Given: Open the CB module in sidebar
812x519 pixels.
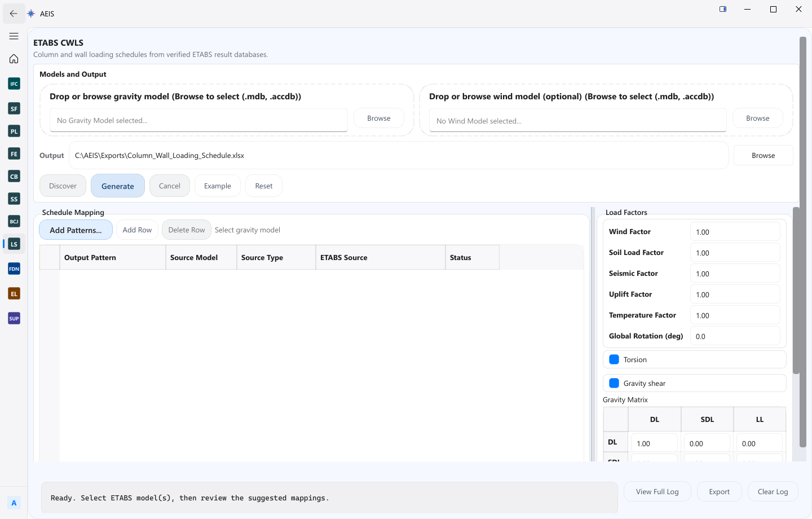Looking at the screenshot, I should 14,176.
